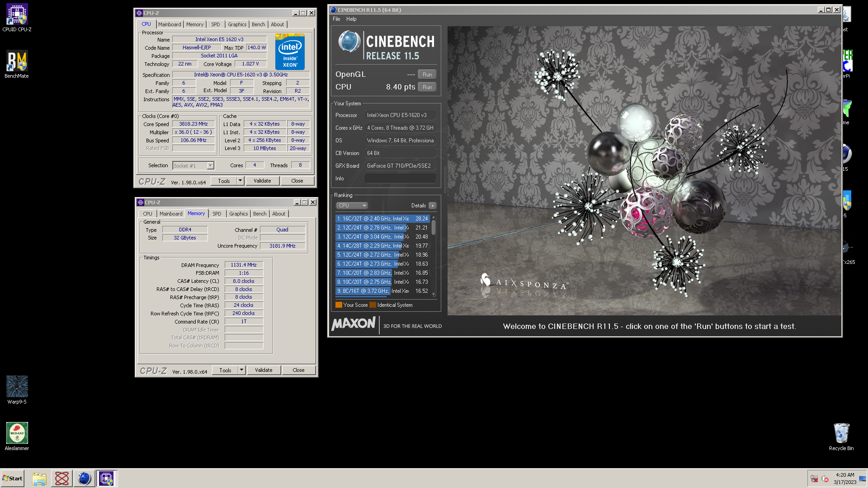Select ranking entry 8C/16T @ 3.72 GHz
Image resolution: width=868 pixels, height=488 pixels.
[382, 291]
